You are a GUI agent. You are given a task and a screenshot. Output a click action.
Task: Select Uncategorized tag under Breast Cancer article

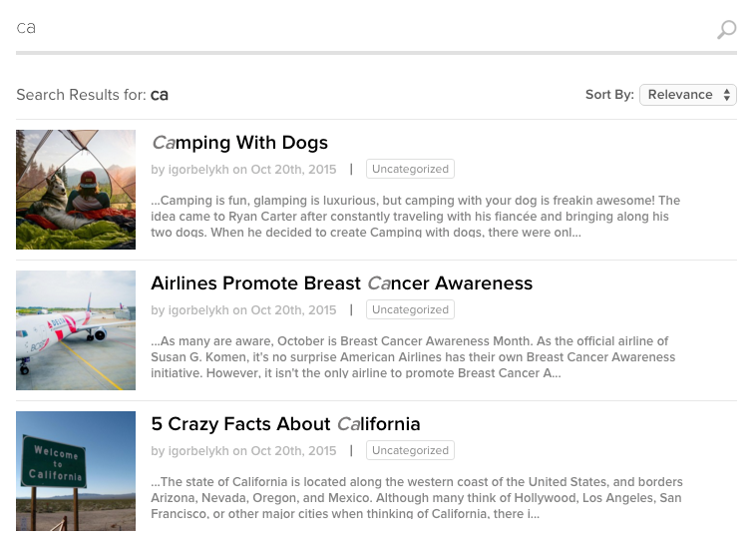410,309
